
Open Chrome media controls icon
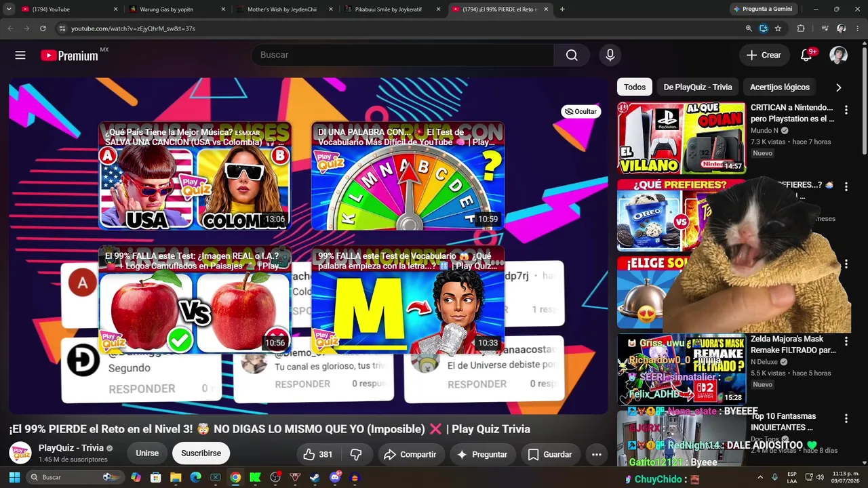[x=825, y=28]
